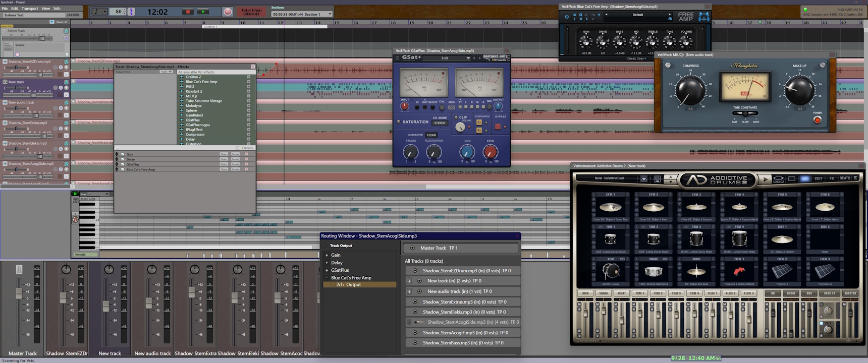This screenshot has width=868, height=363.
Task: Collapse Blue Cat's Free Amp routing node
Action: [x=327, y=278]
